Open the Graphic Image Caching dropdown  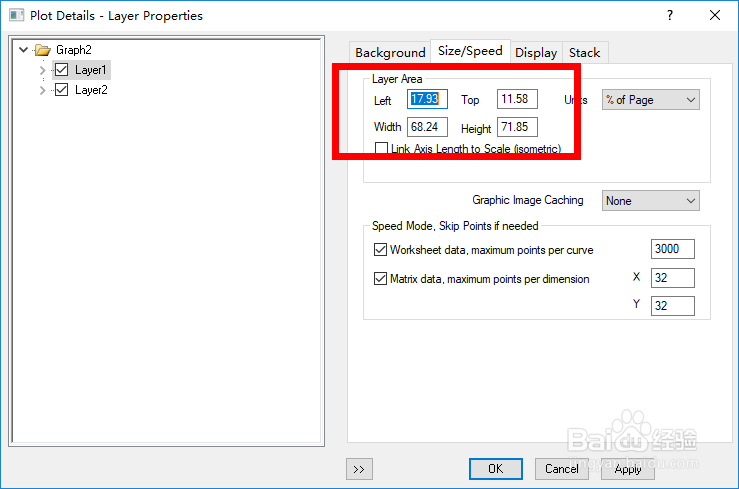click(x=650, y=201)
